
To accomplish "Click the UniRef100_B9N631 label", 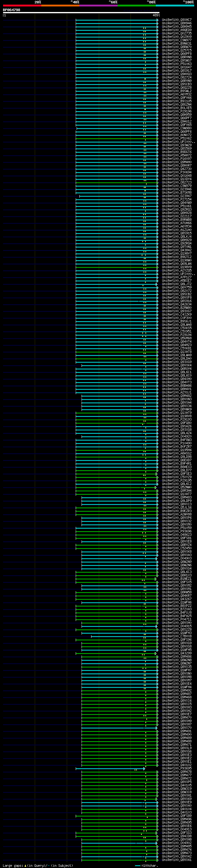I will click(177, 43).
